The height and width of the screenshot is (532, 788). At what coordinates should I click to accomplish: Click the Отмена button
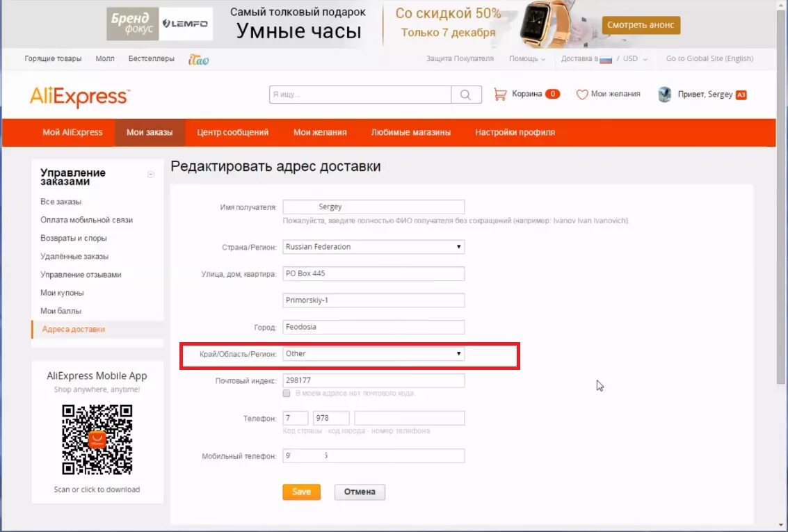tap(360, 492)
